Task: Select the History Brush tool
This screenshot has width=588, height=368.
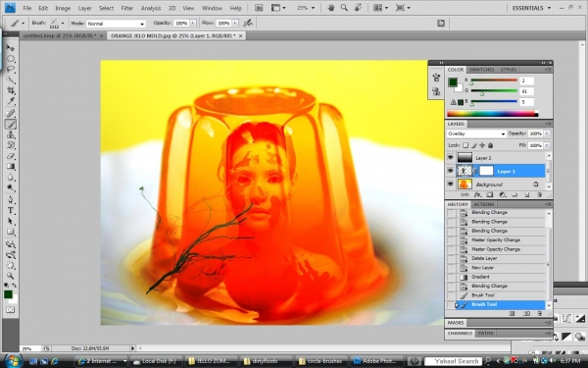Action: (x=11, y=145)
